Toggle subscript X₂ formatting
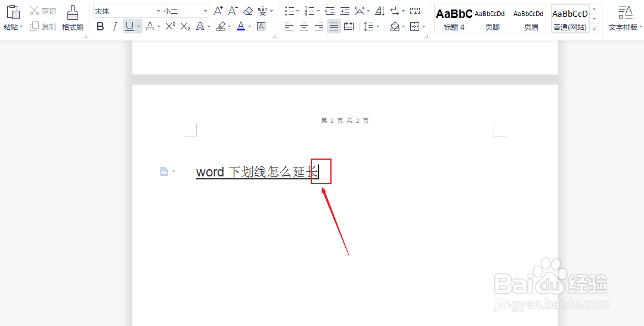The image size is (644, 326). 185,27
